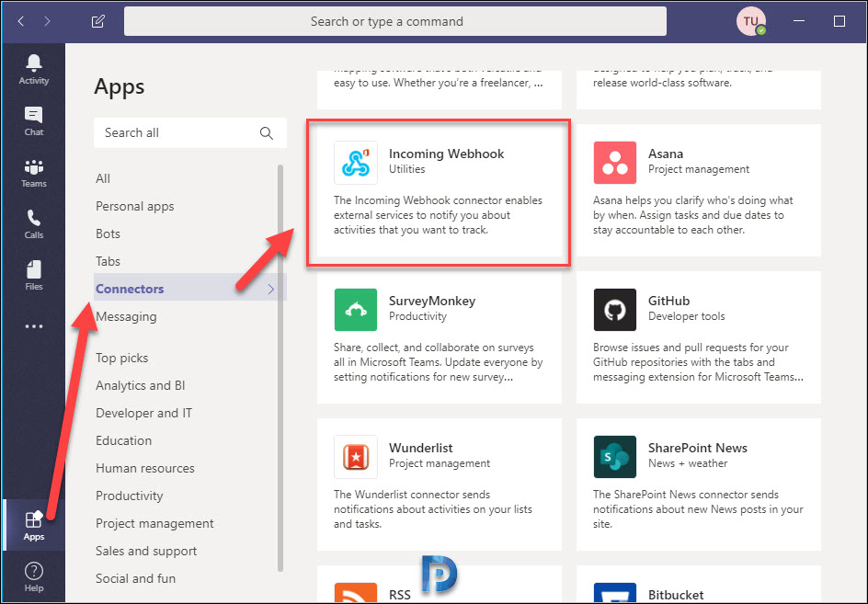Open the Apps icon in sidebar
This screenshot has height=604, width=868.
(x=34, y=519)
